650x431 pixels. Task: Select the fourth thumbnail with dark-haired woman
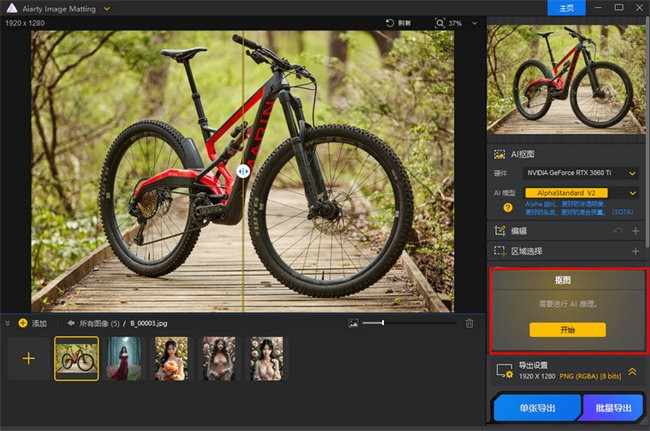219,358
